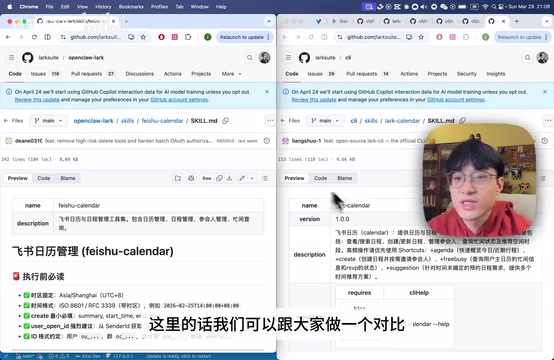Screen dimensions: 554x360
Task: Follow the feishu-calendar breadcrumb link
Action: pos(162,120)
